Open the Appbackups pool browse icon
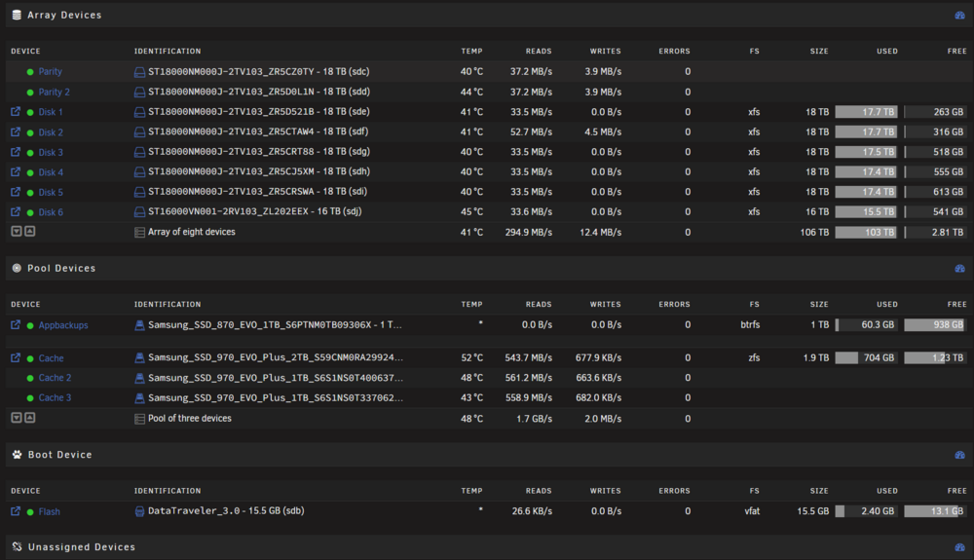Viewport: 974px width, 560px height. pyautogui.click(x=16, y=324)
